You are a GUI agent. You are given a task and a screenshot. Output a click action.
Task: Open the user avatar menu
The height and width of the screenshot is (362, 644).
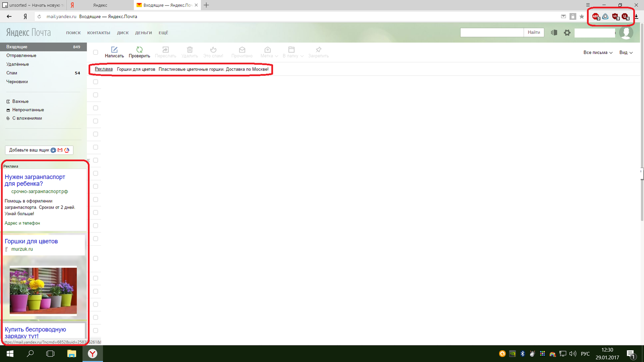click(x=626, y=33)
